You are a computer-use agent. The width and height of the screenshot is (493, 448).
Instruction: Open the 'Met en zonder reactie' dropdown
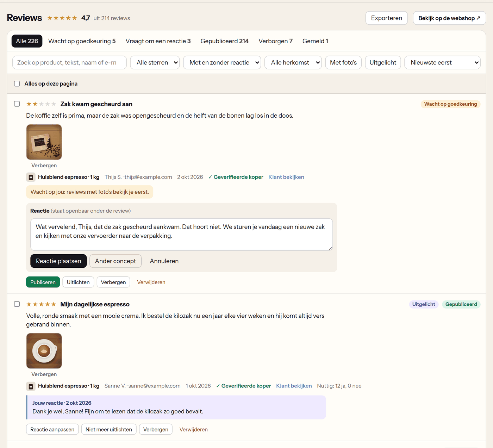(x=222, y=63)
